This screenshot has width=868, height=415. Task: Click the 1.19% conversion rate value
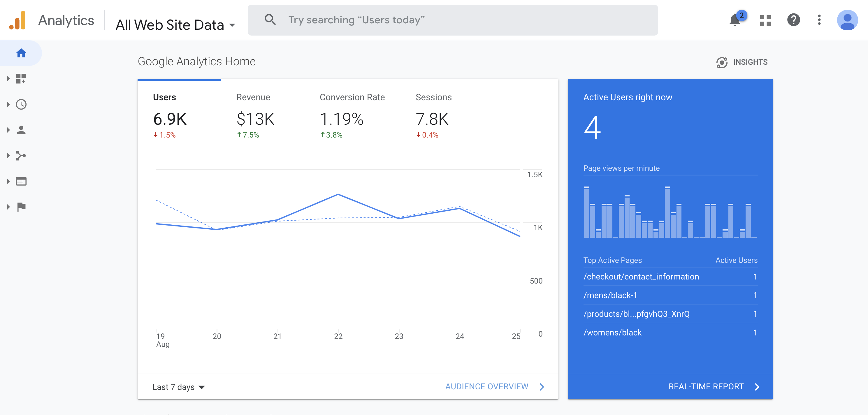342,119
